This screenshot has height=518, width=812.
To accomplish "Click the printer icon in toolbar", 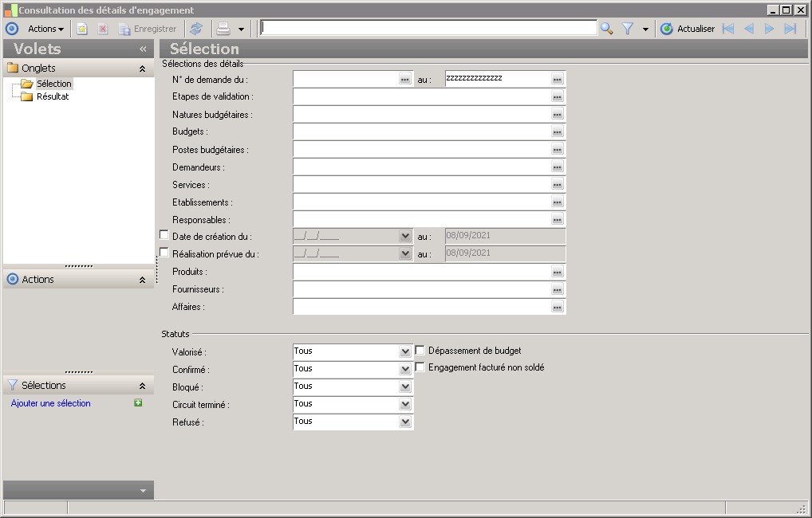I will [224, 29].
